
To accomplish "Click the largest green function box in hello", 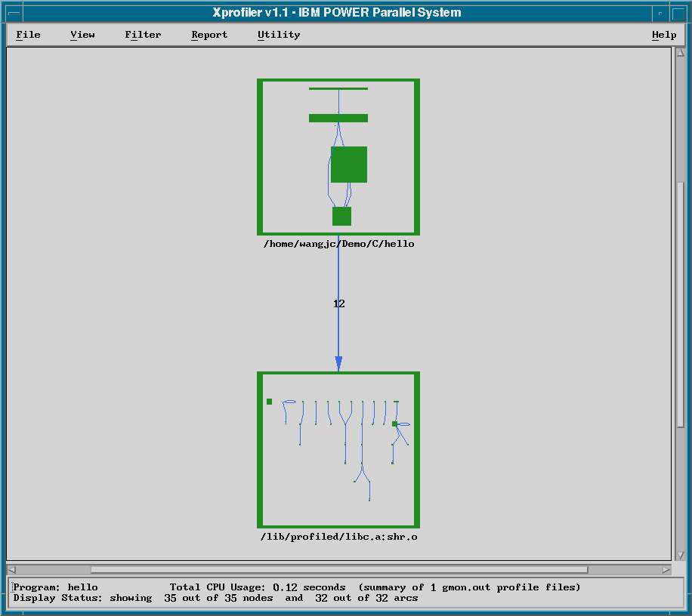I will (349, 165).
